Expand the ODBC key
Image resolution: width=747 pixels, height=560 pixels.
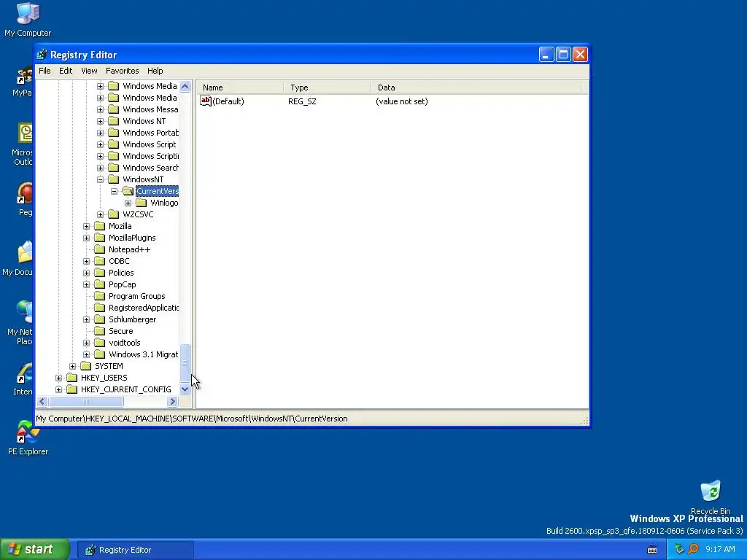(86, 261)
